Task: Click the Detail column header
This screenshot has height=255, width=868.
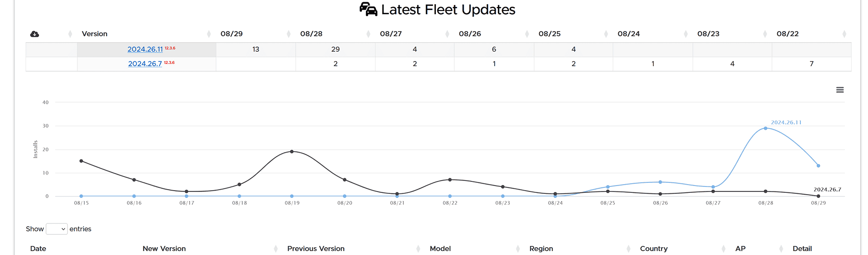Action: [x=802, y=249]
